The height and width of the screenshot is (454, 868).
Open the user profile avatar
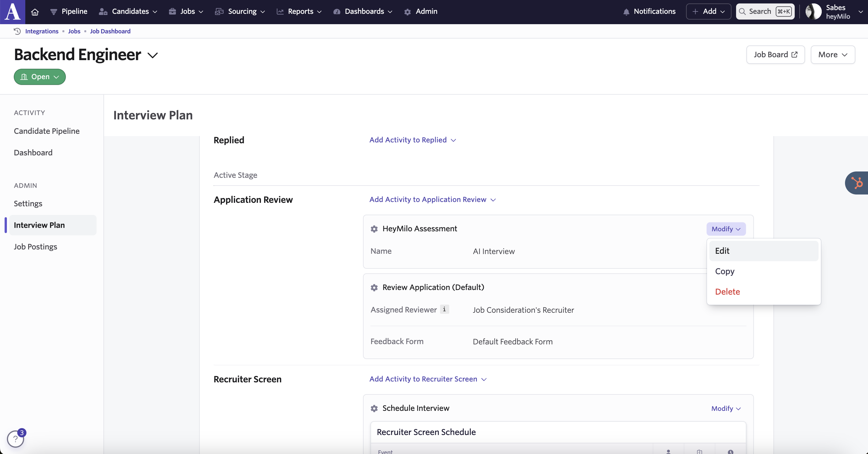[x=813, y=12]
